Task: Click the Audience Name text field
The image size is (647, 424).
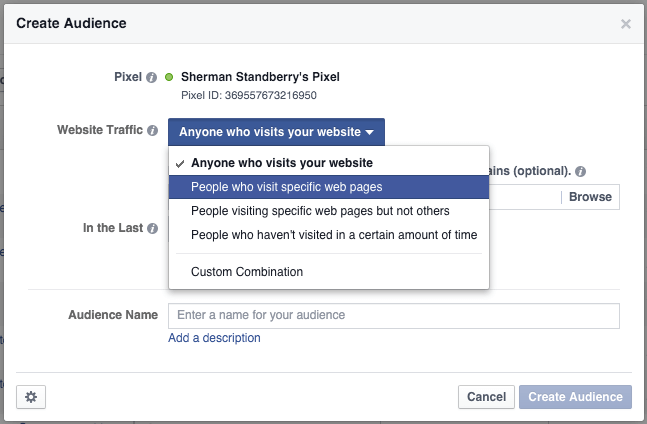Action: 394,316
